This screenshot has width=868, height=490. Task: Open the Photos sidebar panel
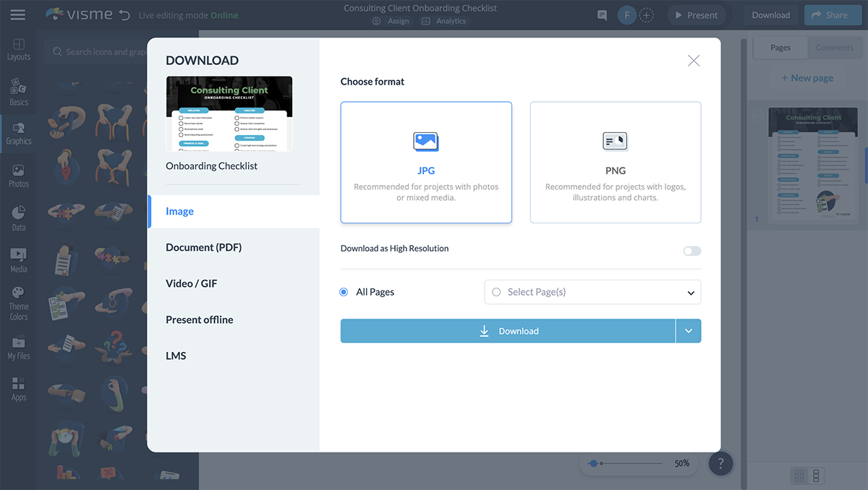[x=19, y=176]
